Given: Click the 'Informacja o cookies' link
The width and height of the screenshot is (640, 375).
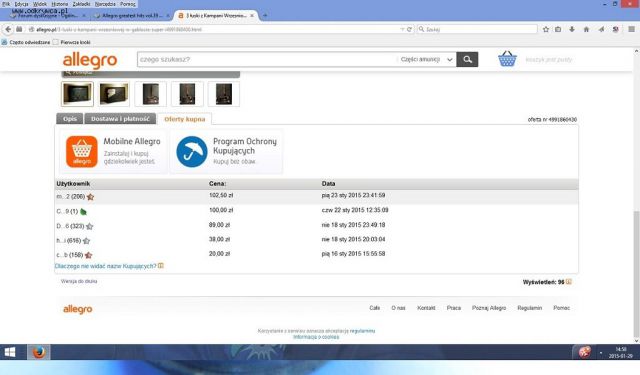Looking at the screenshot, I should 316,337.
